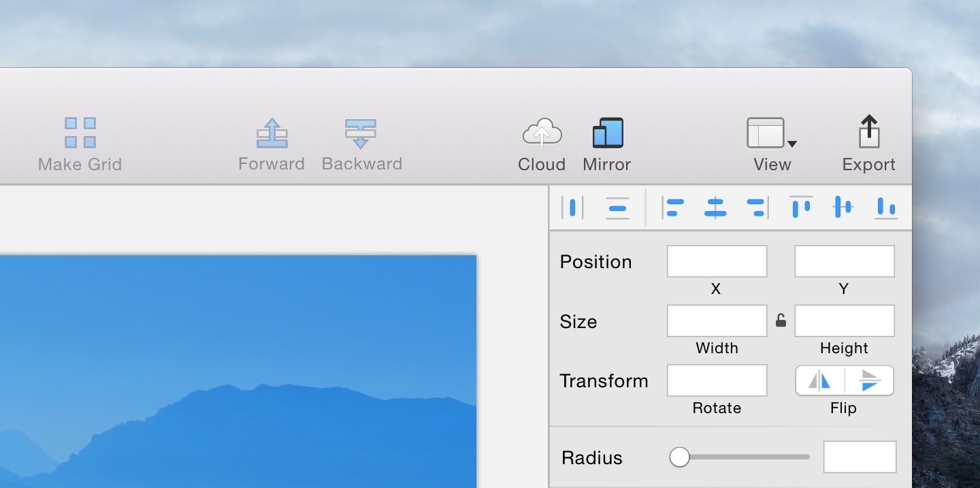Flip the layer horizontally

click(820, 380)
